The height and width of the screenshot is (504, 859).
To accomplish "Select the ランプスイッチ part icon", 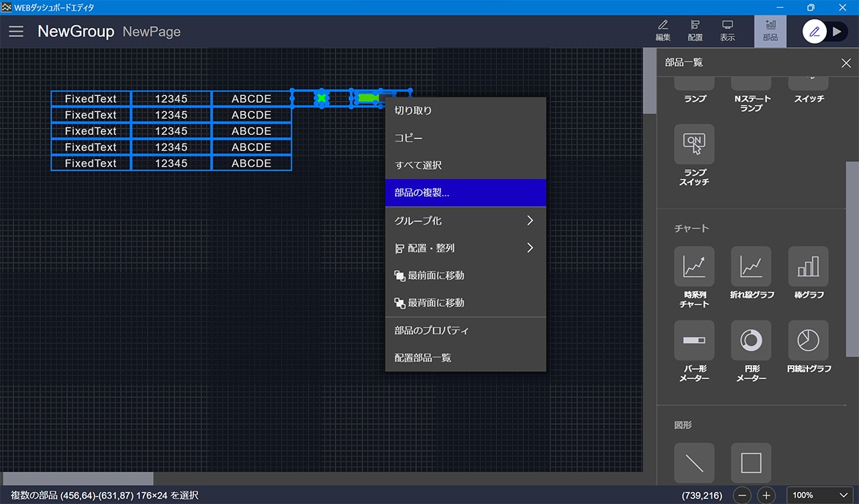I will [694, 144].
